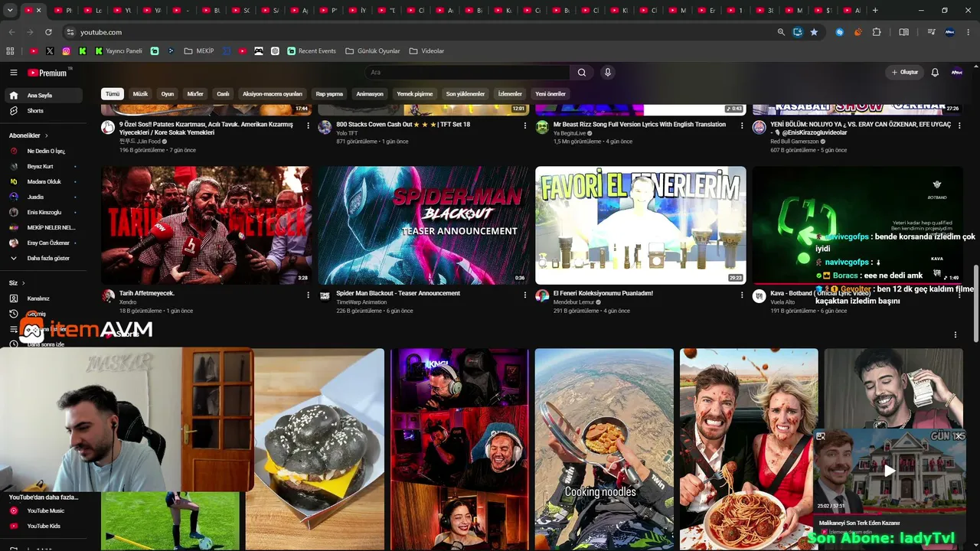The image size is (980, 551).
Task: Run the search with the magnifier button
Action: pyautogui.click(x=582, y=73)
